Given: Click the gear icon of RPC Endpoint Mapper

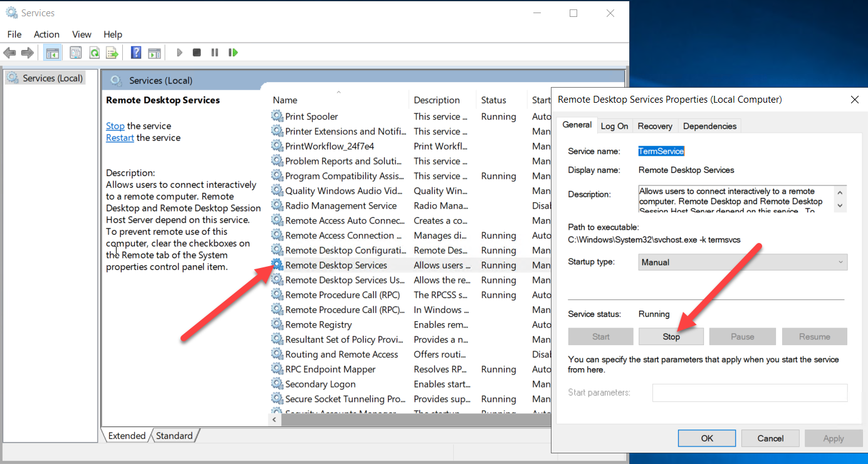Looking at the screenshot, I should click(277, 369).
